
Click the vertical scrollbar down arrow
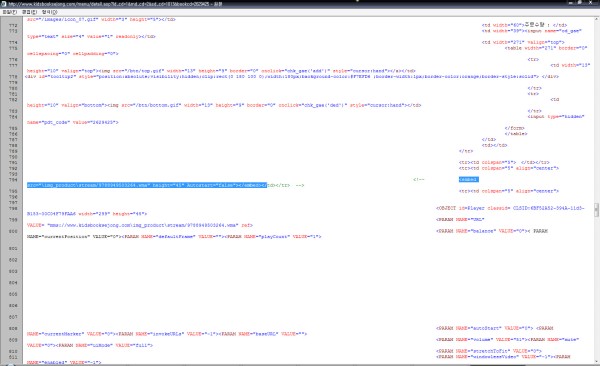point(597,361)
